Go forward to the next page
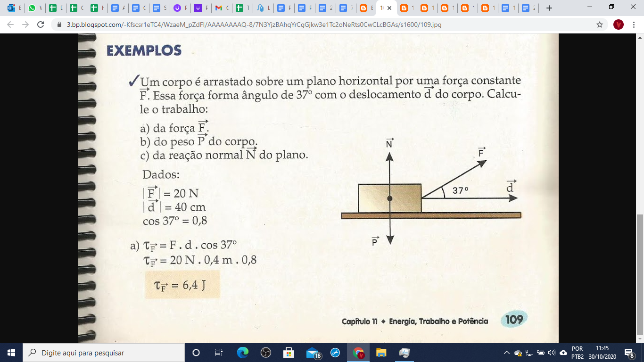This screenshot has width=644, height=362. pyautogui.click(x=25, y=25)
